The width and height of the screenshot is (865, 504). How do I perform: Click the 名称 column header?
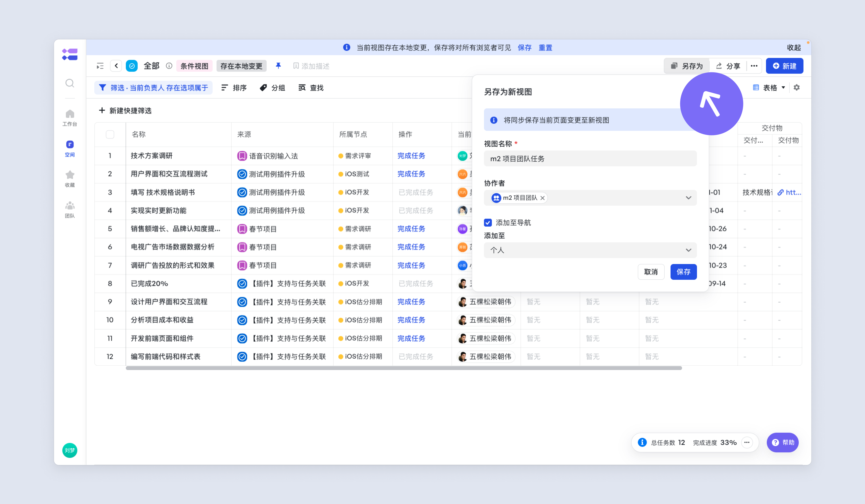pyautogui.click(x=139, y=134)
